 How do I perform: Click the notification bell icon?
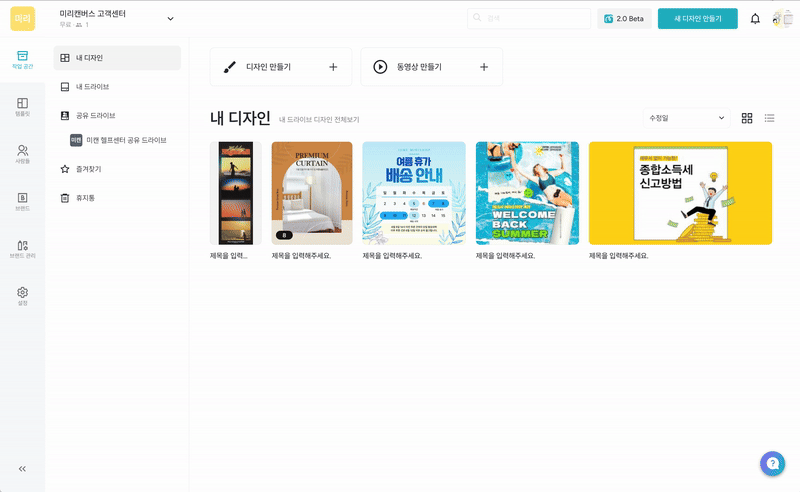[755, 19]
